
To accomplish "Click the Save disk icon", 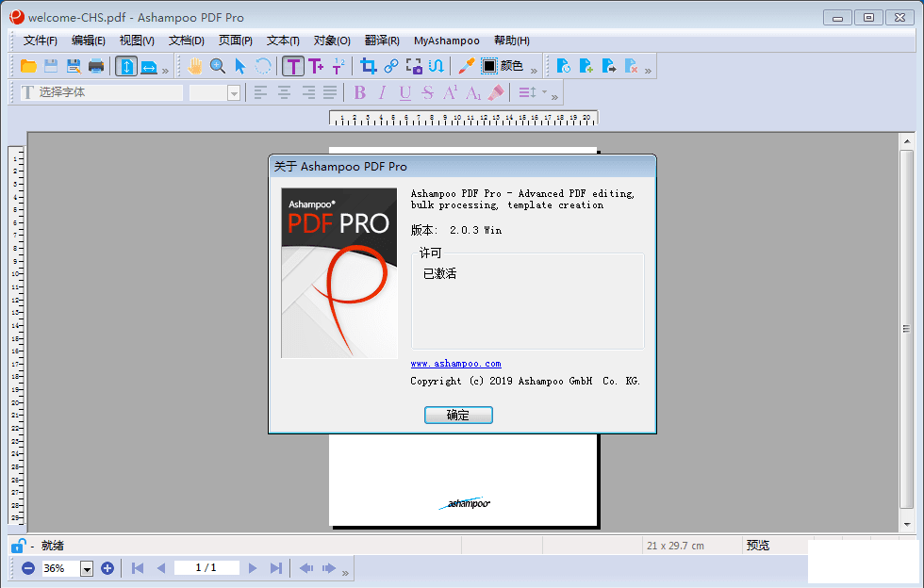I will (x=51, y=66).
